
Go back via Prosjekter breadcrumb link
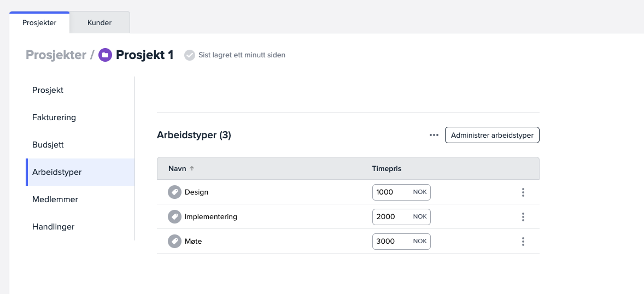pos(56,55)
